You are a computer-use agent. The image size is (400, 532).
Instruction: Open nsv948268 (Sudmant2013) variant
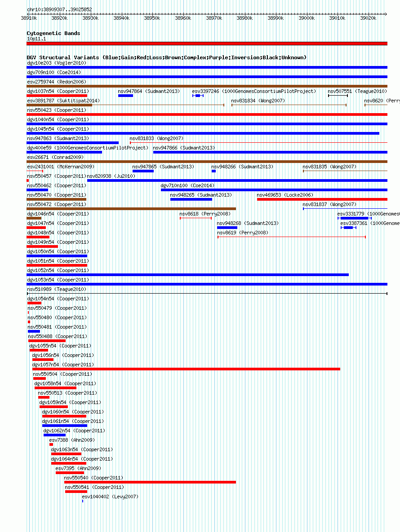pyautogui.click(x=248, y=224)
